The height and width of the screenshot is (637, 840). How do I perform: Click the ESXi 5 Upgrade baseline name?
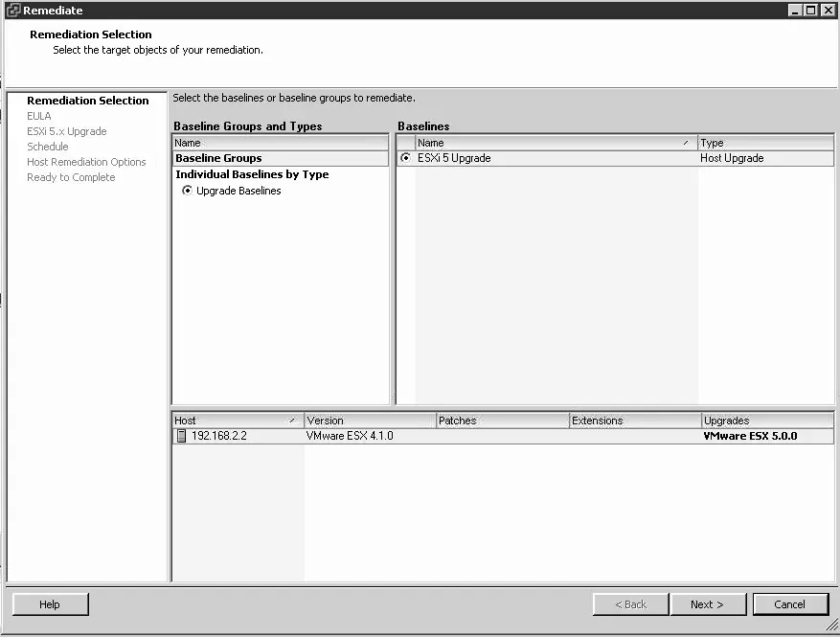click(x=454, y=158)
